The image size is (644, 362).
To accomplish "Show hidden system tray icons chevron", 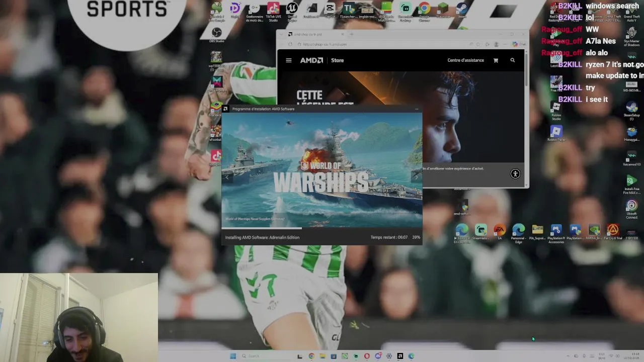I will tap(569, 356).
